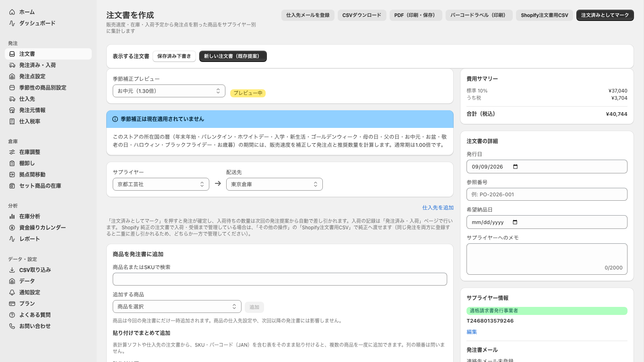This screenshot has height=362, width=644.
Task: Open the 季節補正プレビュー お中元 dropdown
Action: 169,91
